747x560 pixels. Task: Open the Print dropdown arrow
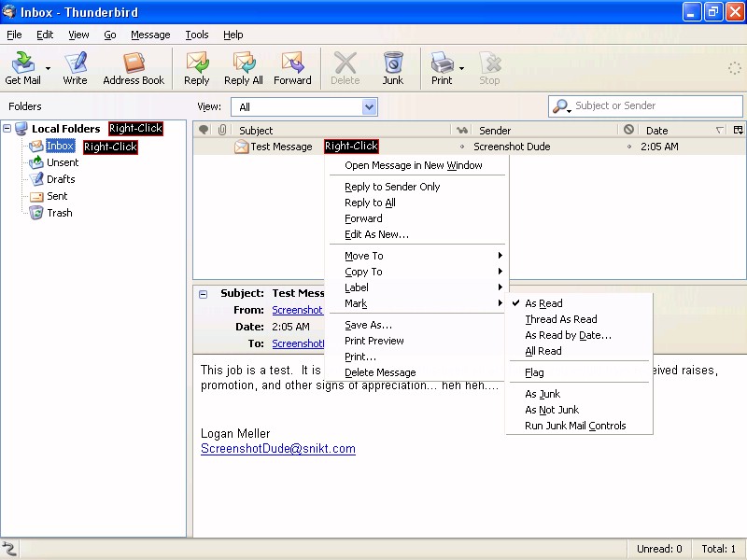(461, 68)
